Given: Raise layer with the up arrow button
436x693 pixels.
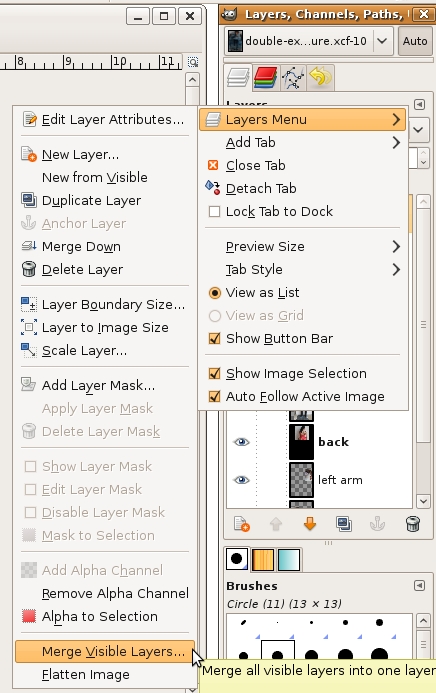Looking at the screenshot, I should pyautogui.click(x=276, y=524).
